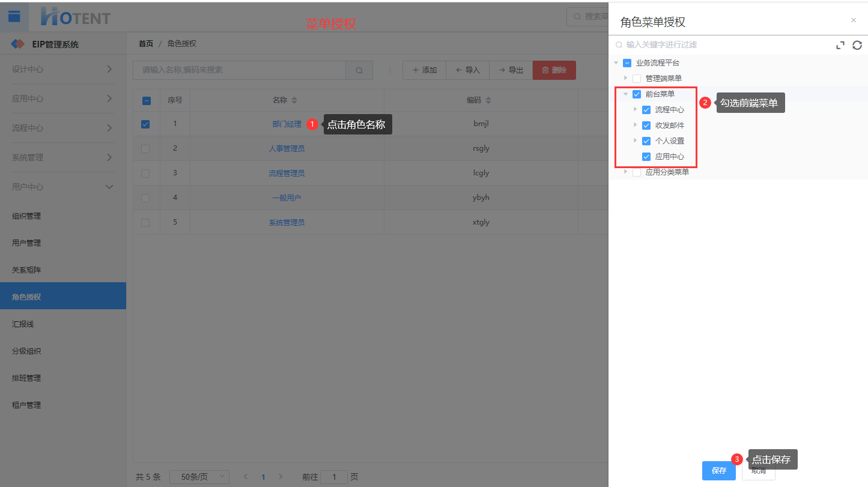Screen dimensions: 868x487
Task: Click the sort arrows next to 名称 header
Action: (x=294, y=100)
